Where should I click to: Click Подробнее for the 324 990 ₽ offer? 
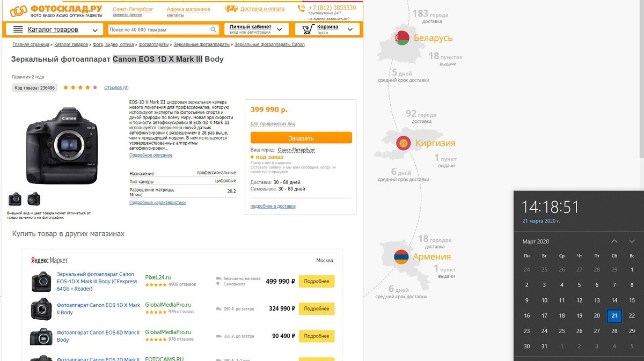tap(317, 309)
